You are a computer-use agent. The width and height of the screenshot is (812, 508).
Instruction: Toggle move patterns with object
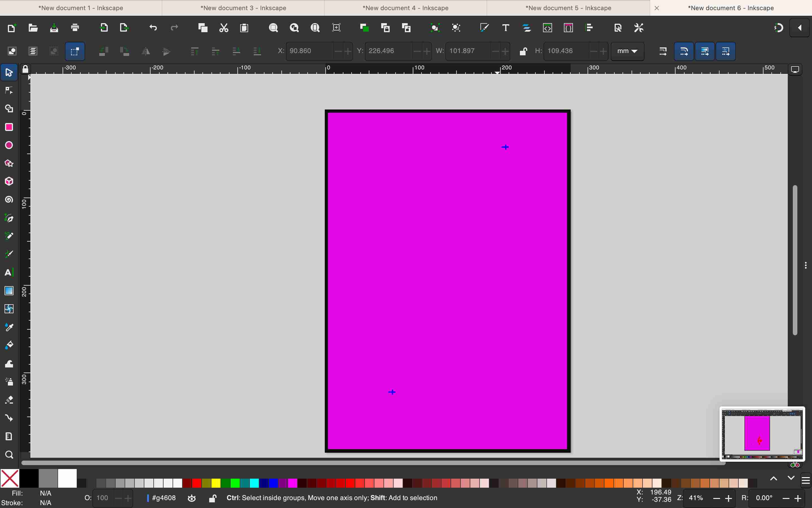[725, 51]
